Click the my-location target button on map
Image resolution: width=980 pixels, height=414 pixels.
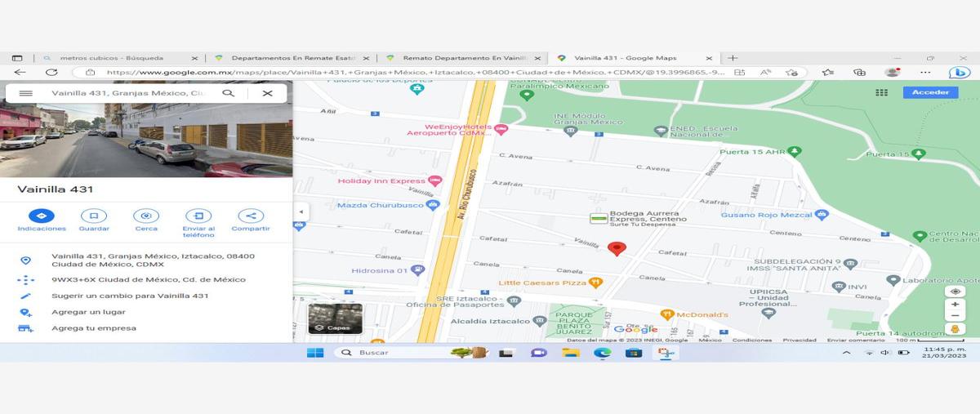(955, 292)
